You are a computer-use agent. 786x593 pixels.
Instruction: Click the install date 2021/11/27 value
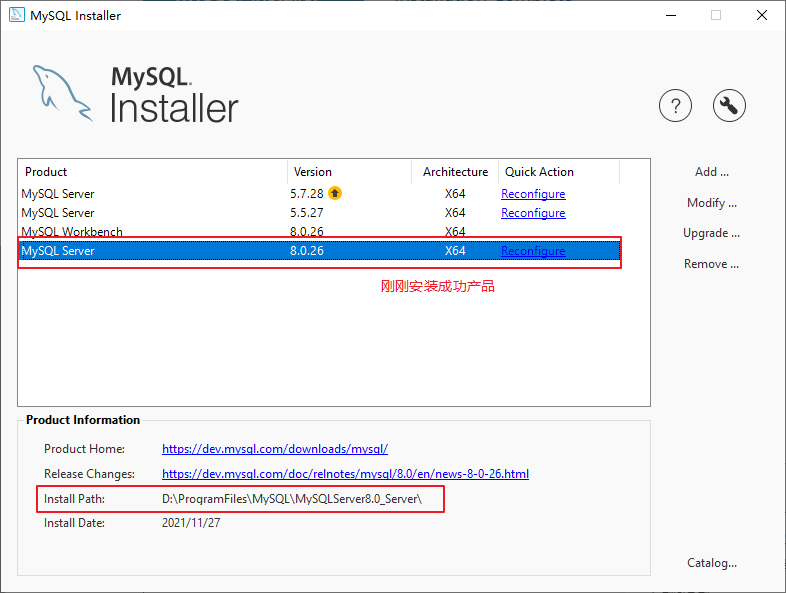[191, 523]
